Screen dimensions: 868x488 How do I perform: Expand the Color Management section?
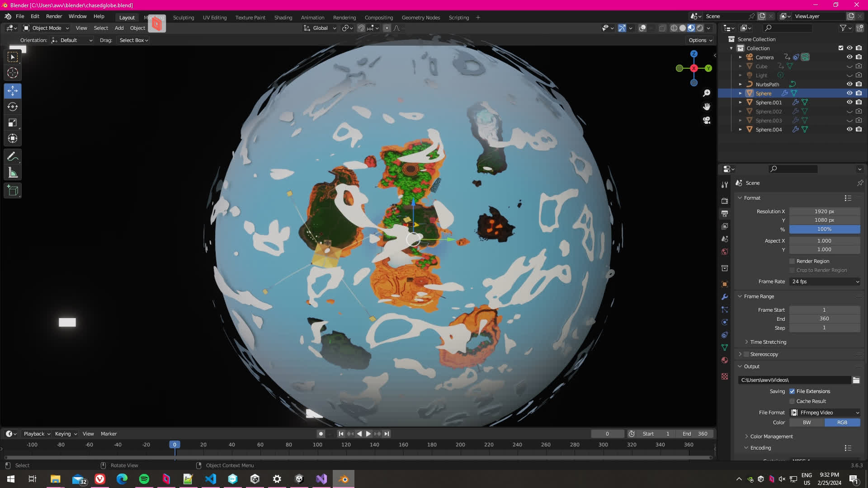point(771,436)
